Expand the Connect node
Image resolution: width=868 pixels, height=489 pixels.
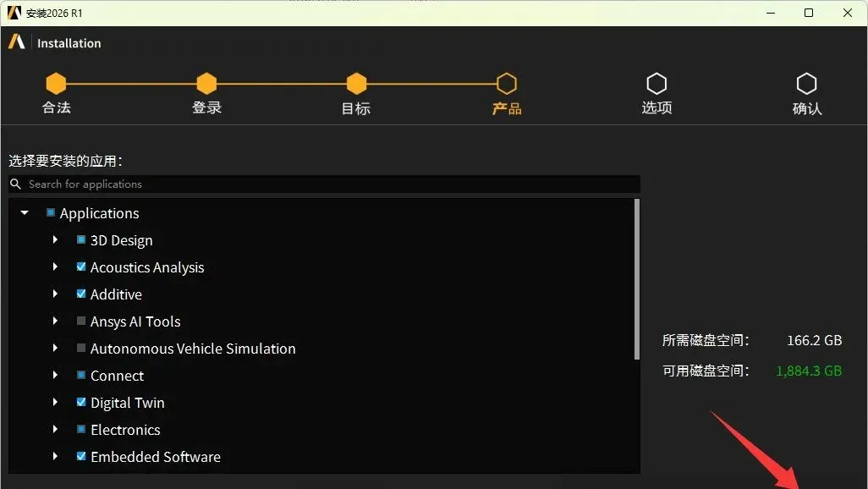(55, 375)
